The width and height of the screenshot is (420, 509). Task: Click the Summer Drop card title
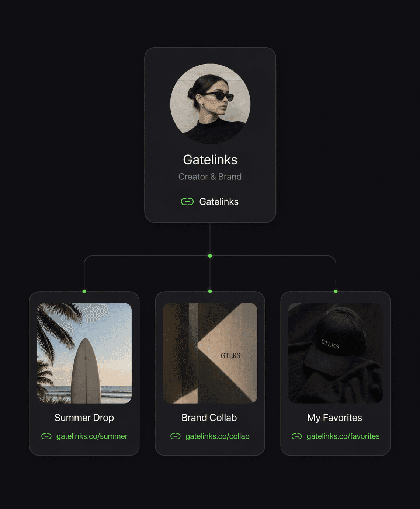pyautogui.click(x=84, y=418)
